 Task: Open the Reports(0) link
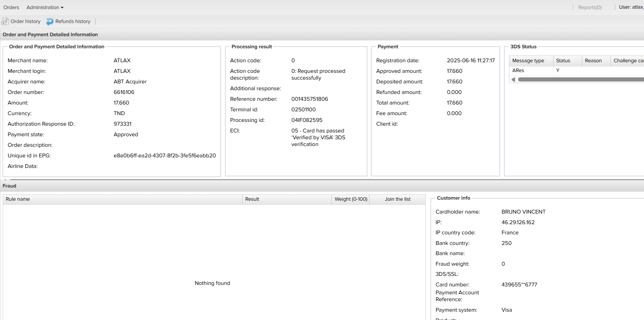[590, 8]
